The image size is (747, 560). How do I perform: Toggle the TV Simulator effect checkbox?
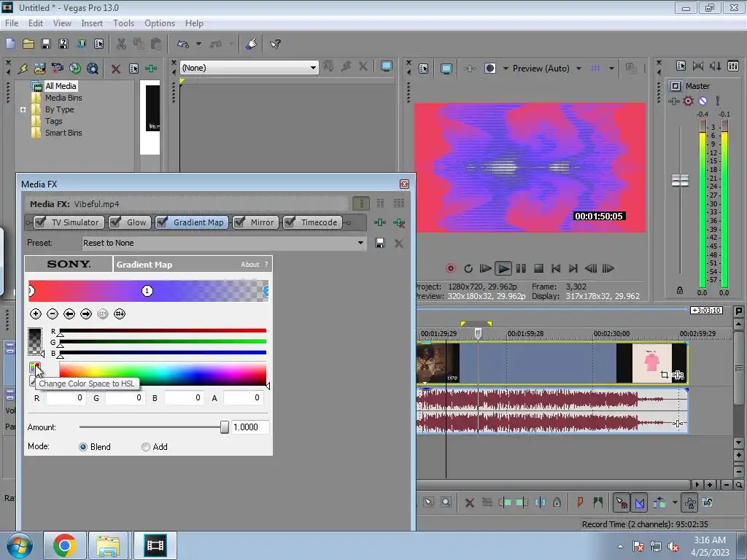tap(41, 222)
